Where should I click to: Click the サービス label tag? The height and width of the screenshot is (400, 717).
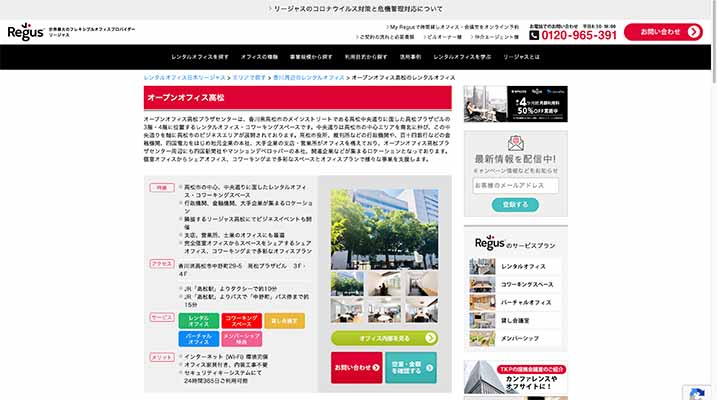click(162, 317)
